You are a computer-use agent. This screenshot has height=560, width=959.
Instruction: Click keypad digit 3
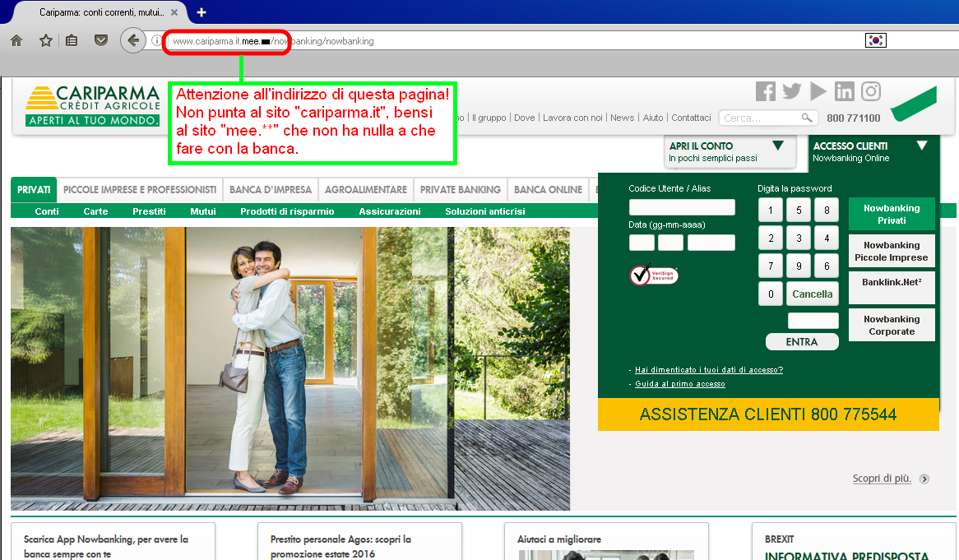point(799,238)
